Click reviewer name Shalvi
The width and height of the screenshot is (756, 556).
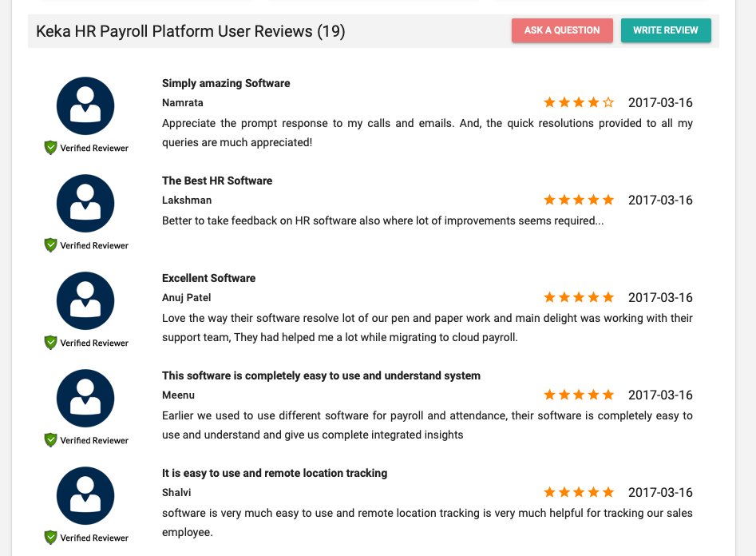176,492
